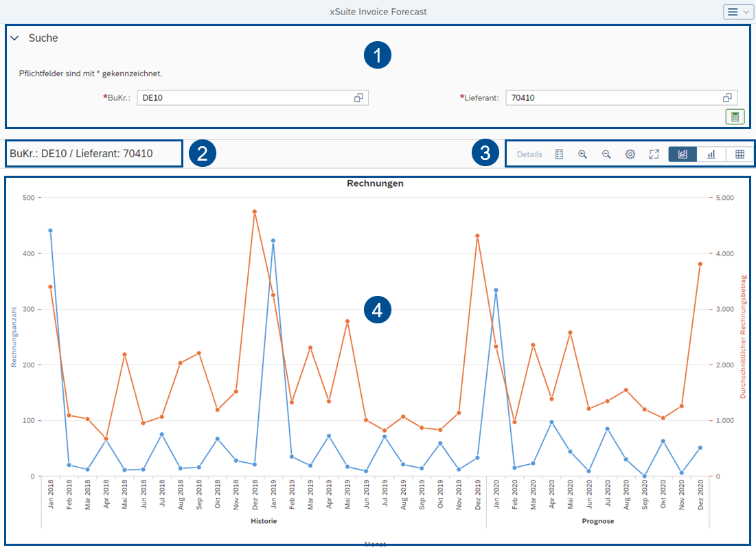This screenshot has width=756, height=552.
Task: Open the dropdown arrow beside the hamburger menu
Action: pos(746,12)
